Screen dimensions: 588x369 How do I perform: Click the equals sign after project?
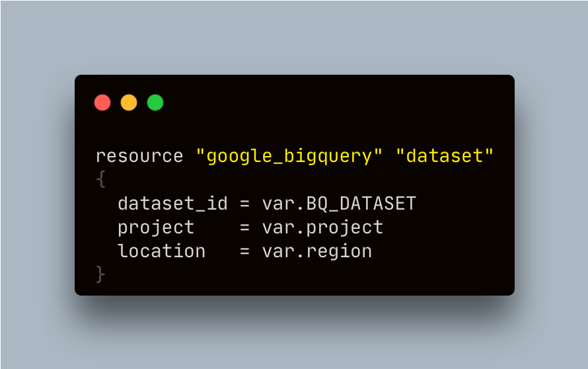tap(244, 227)
